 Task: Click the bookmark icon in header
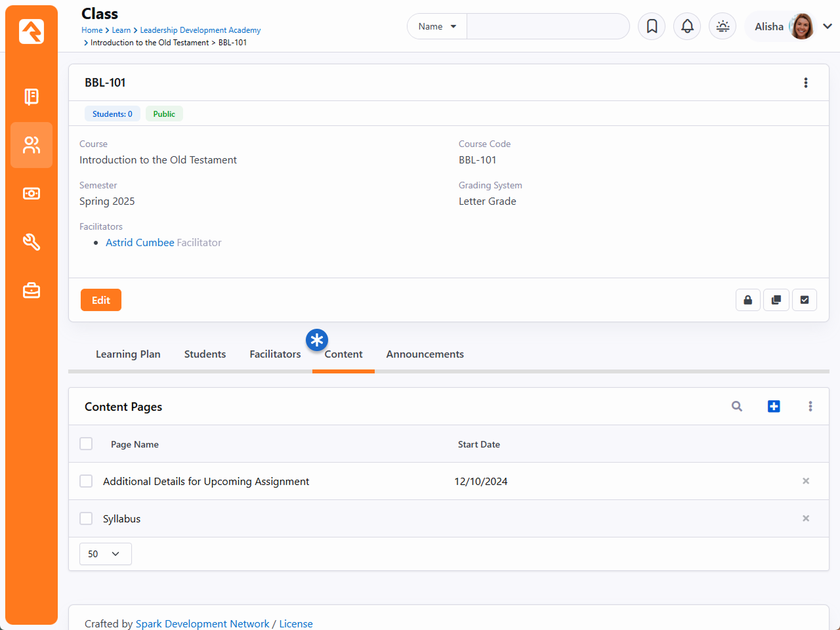(x=652, y=26)
